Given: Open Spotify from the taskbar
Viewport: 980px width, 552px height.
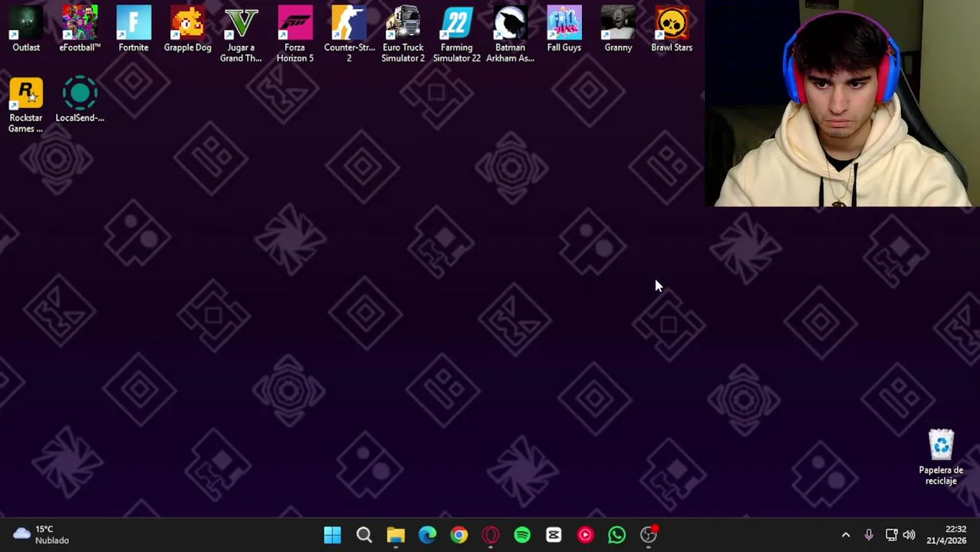Looking at the screenshot, I should (x=522, y=534).
